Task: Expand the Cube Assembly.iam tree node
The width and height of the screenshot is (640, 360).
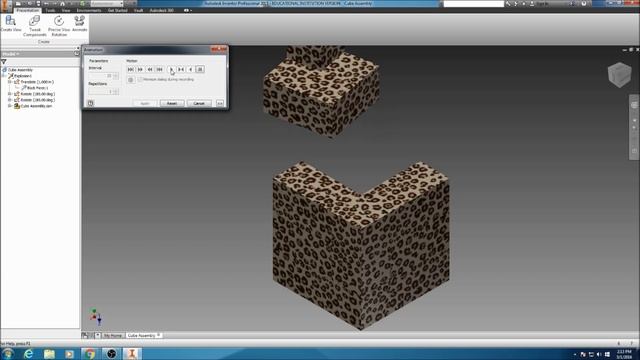Action: tap(9, 106)
